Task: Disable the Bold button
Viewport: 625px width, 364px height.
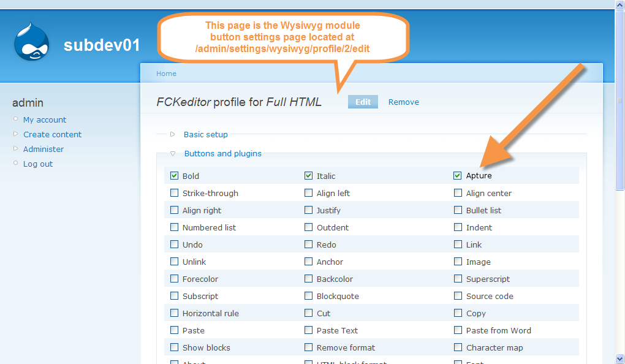Action: [174, 176]
